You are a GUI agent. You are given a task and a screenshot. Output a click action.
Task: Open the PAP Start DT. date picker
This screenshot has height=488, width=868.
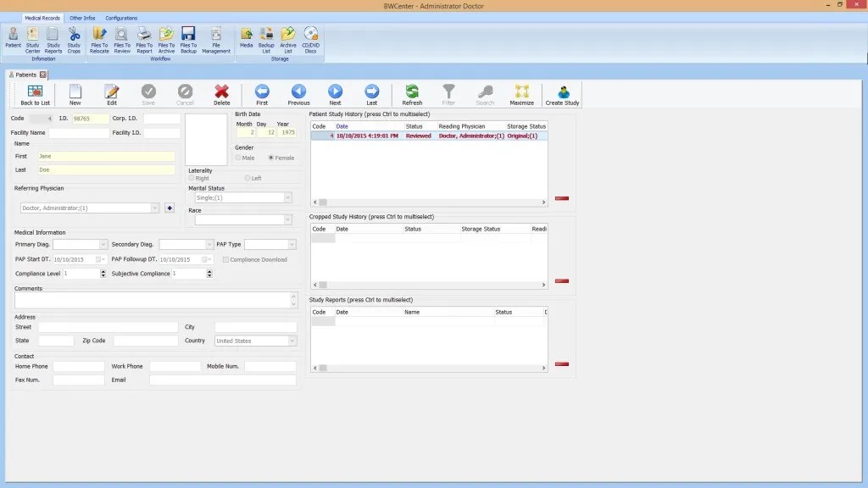100,259
